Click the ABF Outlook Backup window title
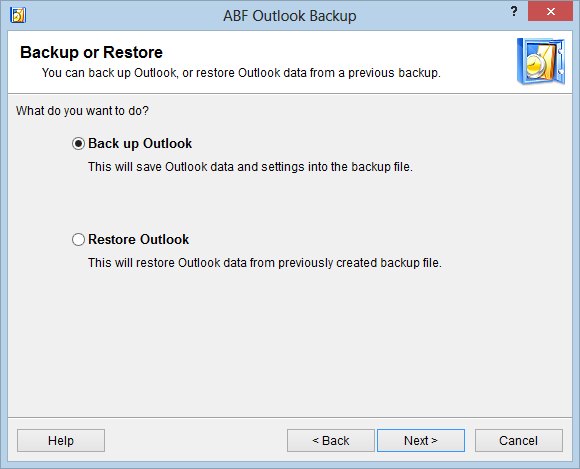The image size is (580, 469). click(290, 16)
